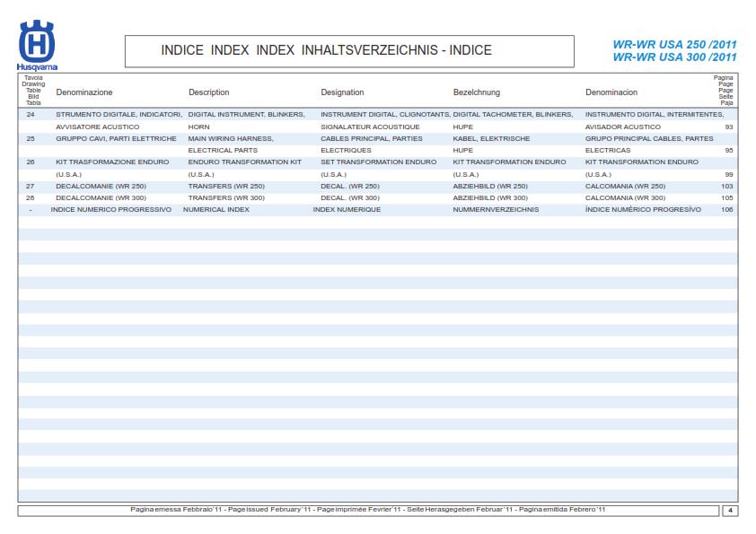This screenshot has width=756, height=534.
Task: Click the page issued February '11 footer
Action: [368, 510]
